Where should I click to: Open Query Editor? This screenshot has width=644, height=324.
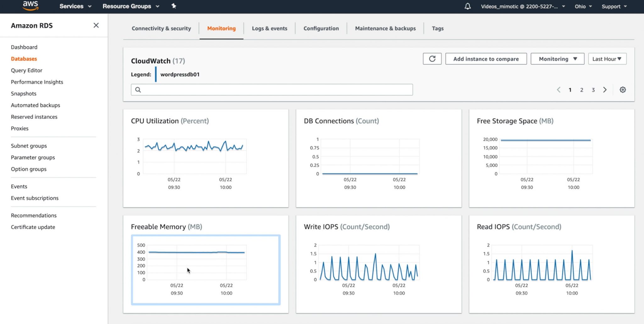pyautogui.click(x=27, y=70)
